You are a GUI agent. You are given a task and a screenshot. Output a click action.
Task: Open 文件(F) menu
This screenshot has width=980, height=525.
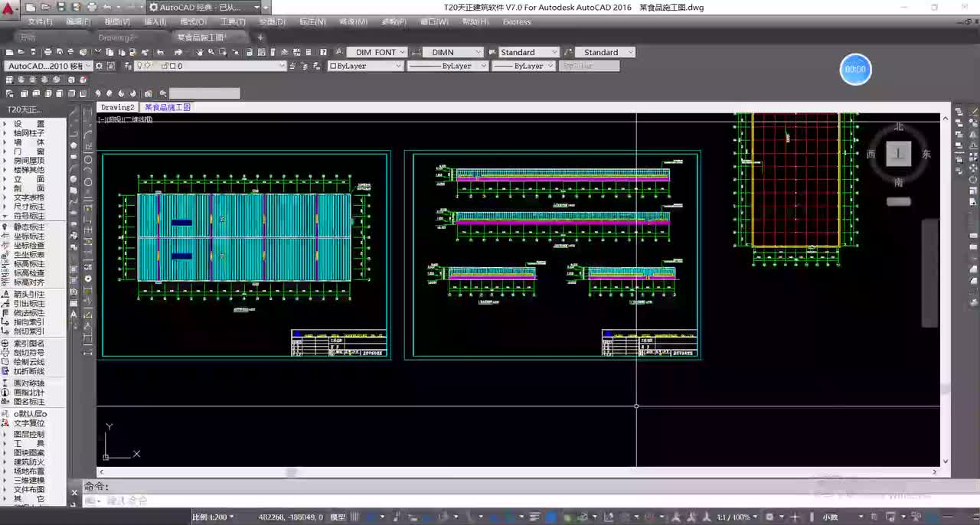coord(41,22)
